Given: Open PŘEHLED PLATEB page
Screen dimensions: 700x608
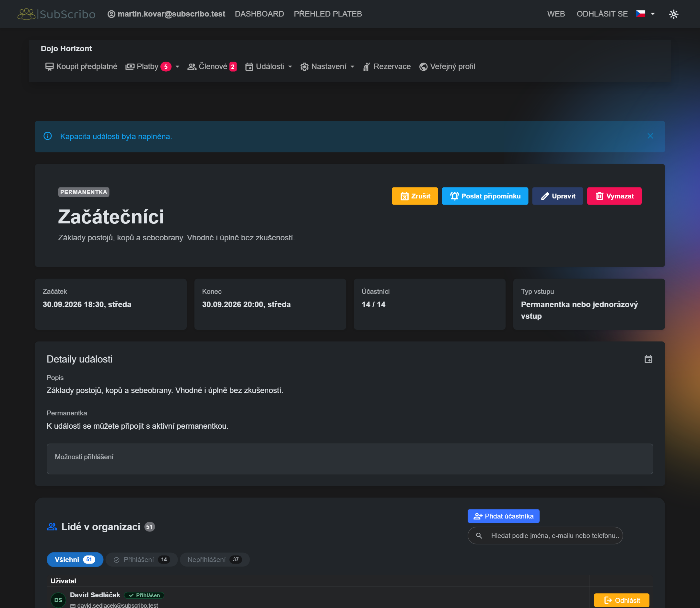Looking at the screenshot, I should pos(328,14).
